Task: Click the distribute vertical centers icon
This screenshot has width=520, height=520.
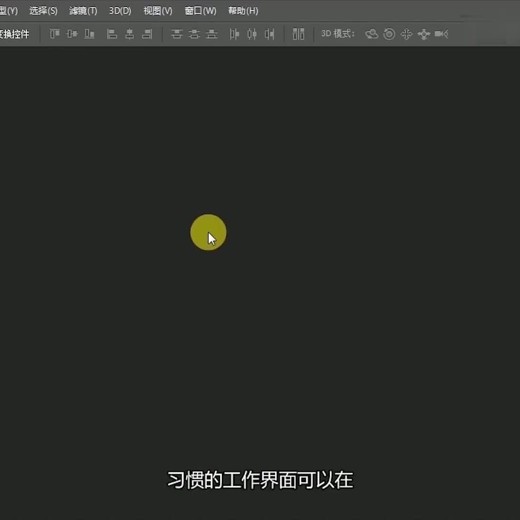Action: point(194,34)
